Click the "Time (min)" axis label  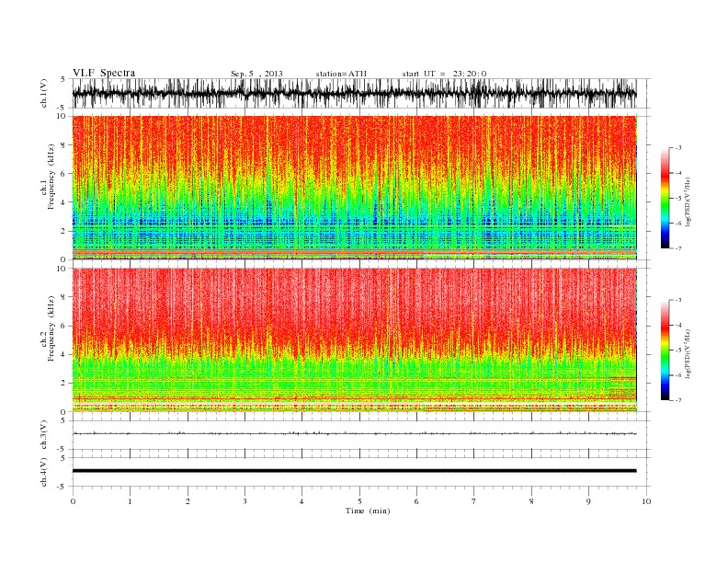click(x=368, y=511)
